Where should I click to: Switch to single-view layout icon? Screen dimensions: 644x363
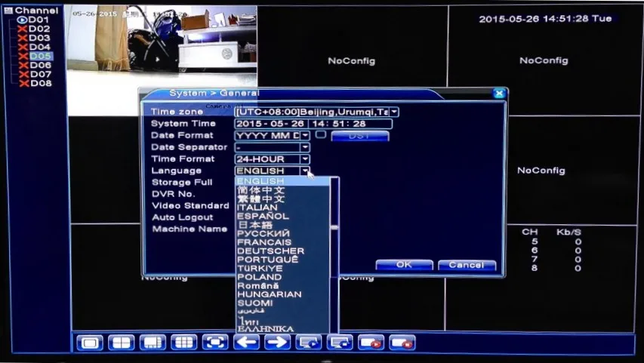tap(90, 343)
